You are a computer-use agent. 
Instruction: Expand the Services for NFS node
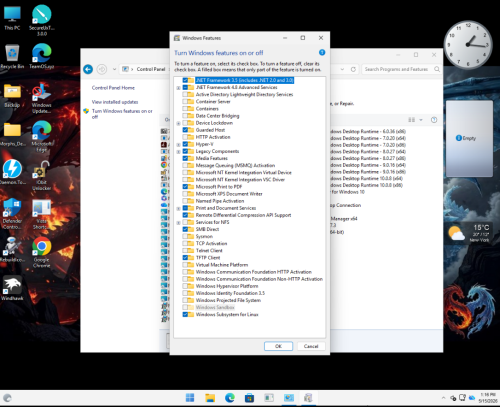pos(178,223)
